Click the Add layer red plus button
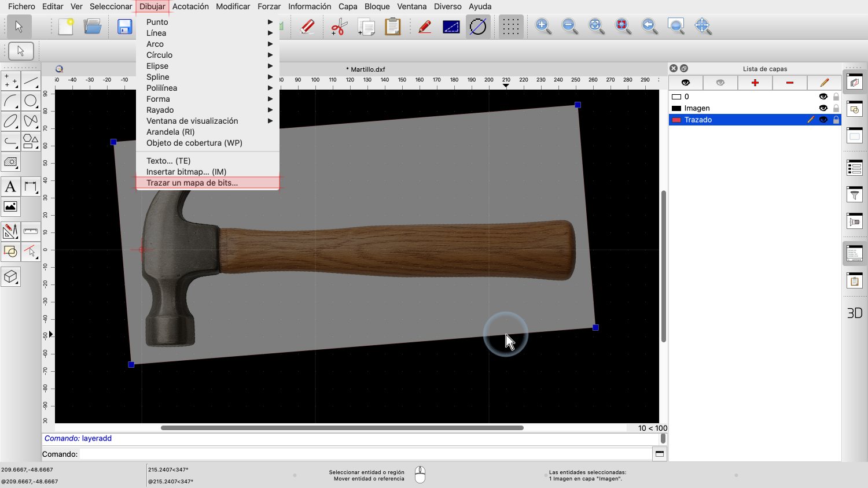 [755, 83]
